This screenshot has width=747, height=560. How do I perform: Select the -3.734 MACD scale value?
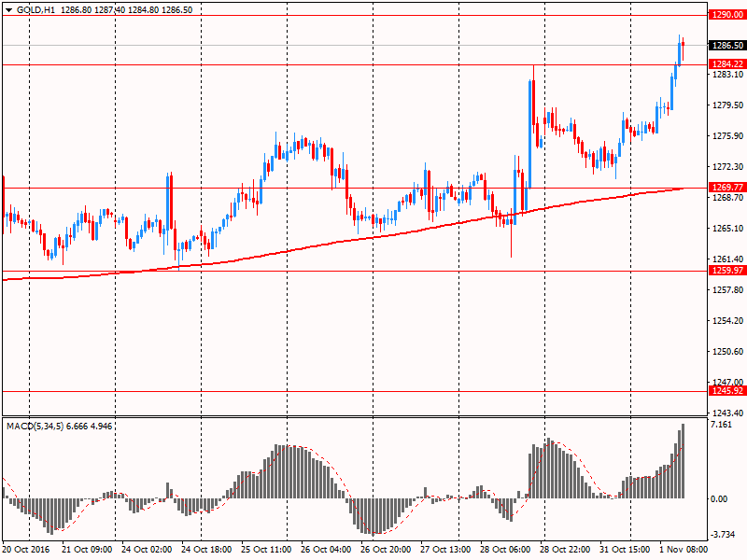coord(722,535)
